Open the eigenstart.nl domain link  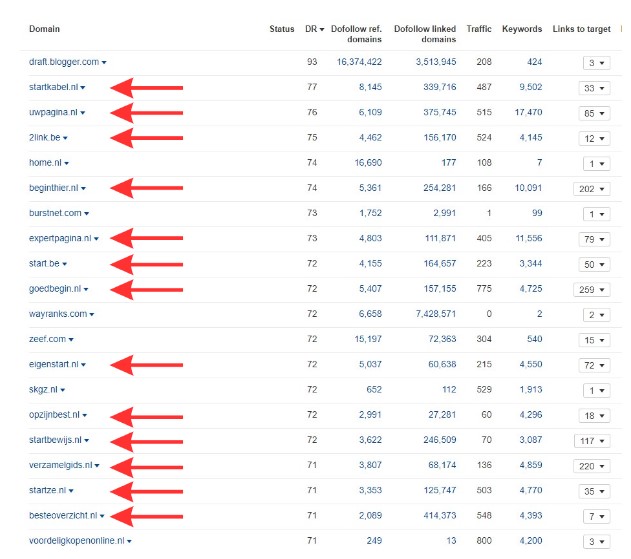(54, 364)
